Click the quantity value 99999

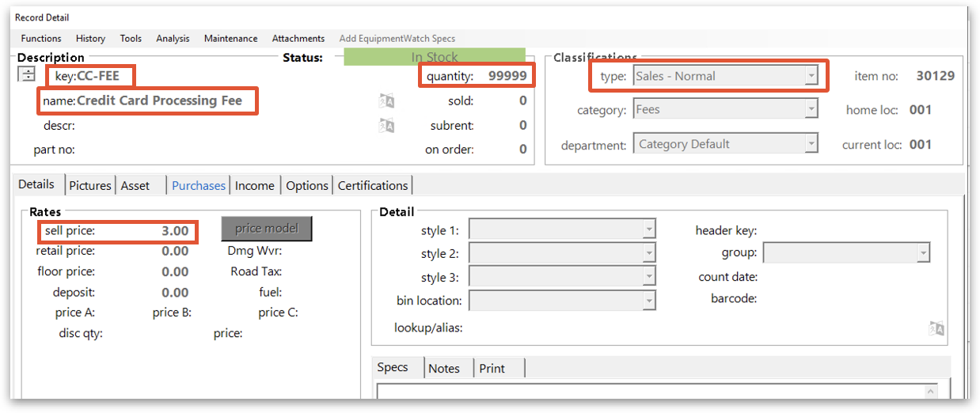[507, 76]
